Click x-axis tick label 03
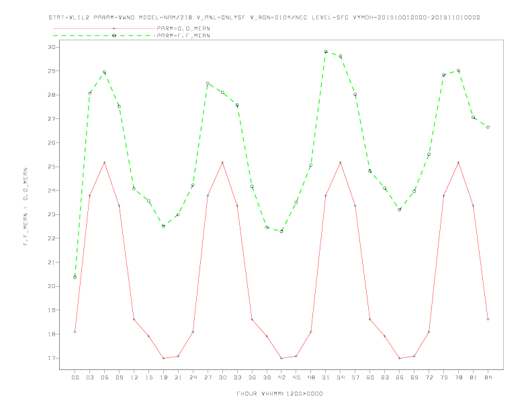The image size is (532, 411). pos(89,377)
